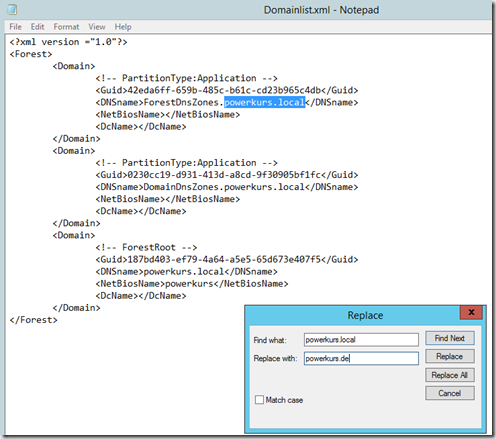Click the ForestRoot comment line
Image resolution: width=496 pixels, height=439 pixels.
[146, 247]
